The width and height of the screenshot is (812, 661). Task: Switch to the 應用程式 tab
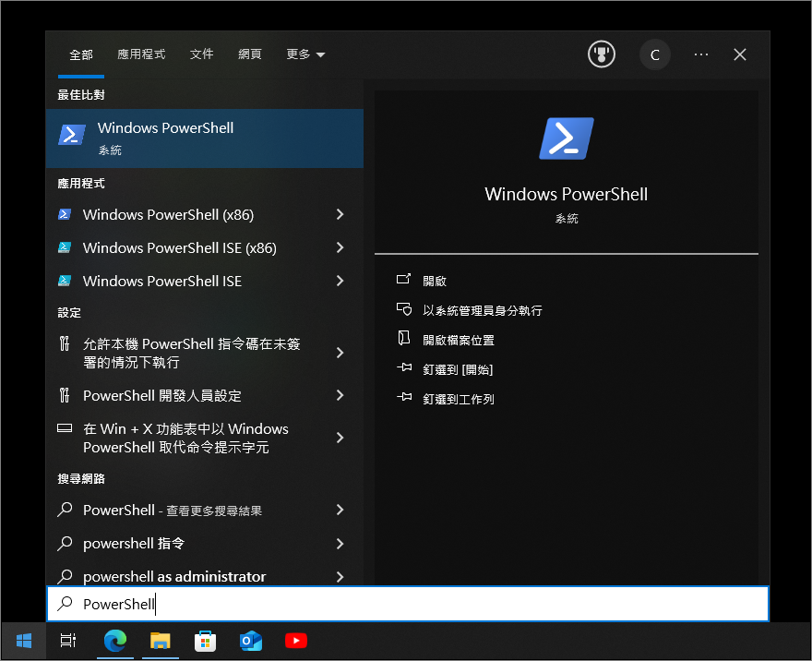tap(141, 54)
